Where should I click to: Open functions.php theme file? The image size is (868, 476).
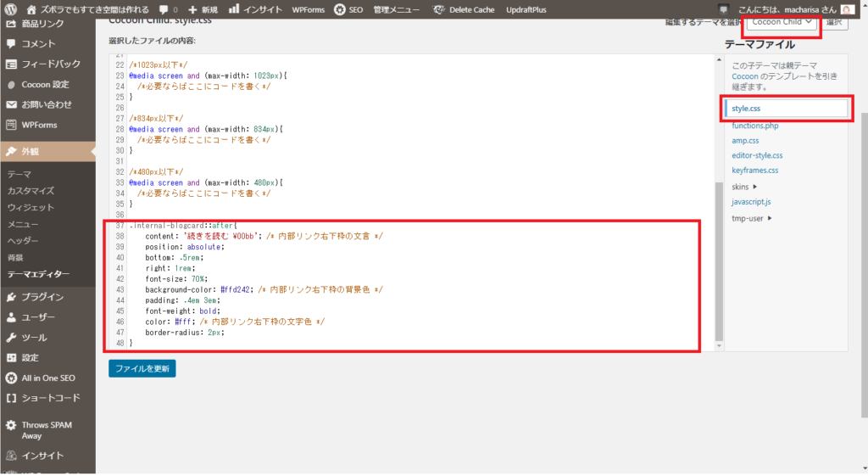[754, 126]
